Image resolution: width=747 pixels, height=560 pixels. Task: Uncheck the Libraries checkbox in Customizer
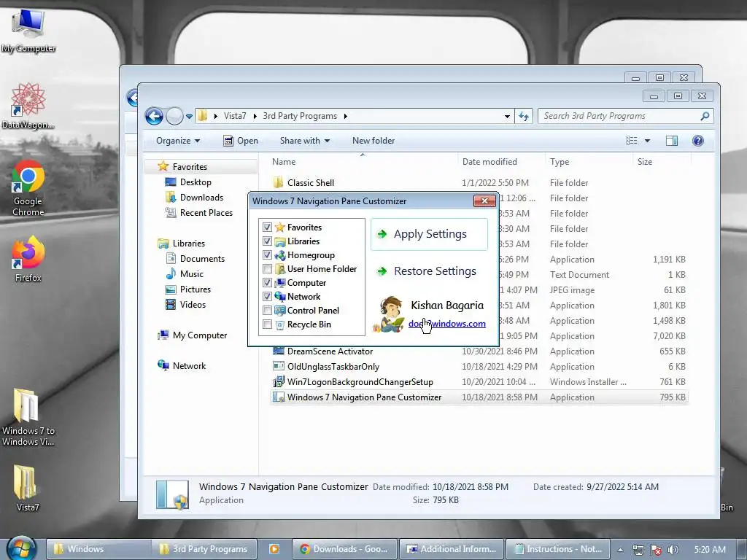(267, 241)
